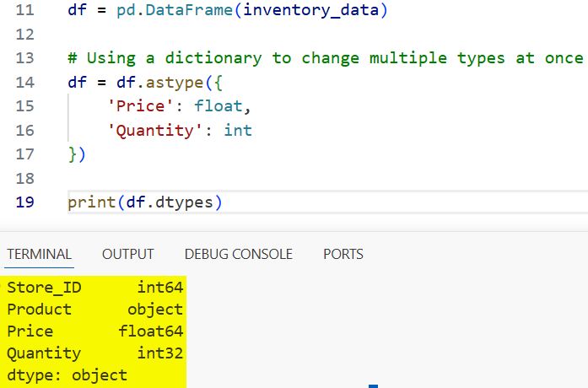Switch to the TERMINAL panel tab

click(x=39, y=254)
